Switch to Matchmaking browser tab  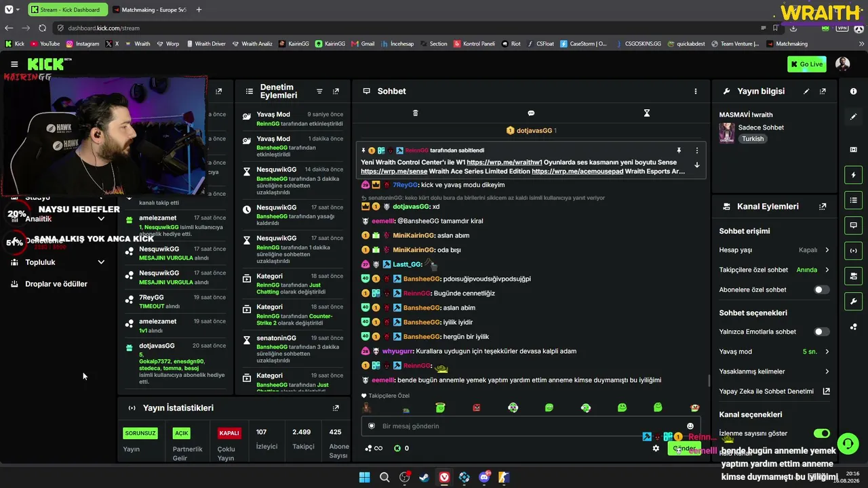tap(149, 9)
